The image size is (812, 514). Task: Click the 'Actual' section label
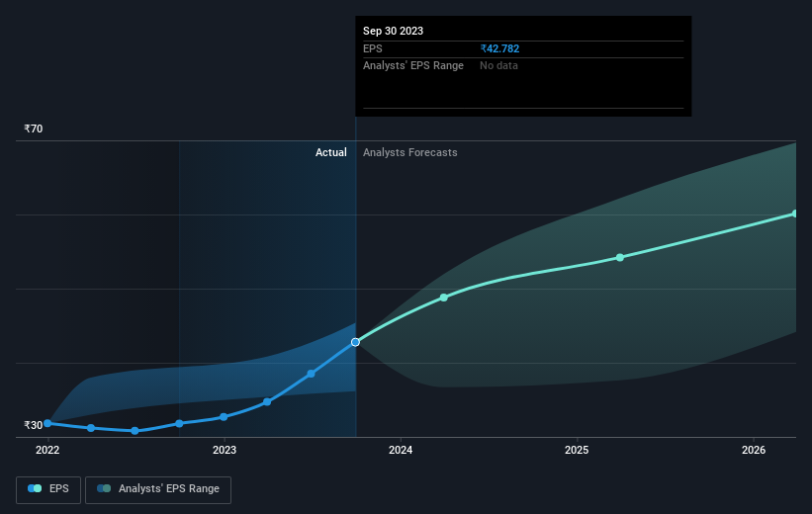[x=331, y=152]
